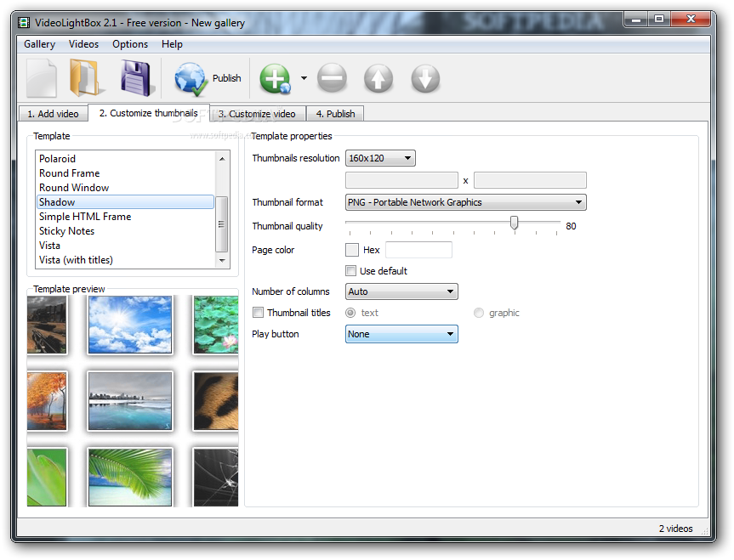Open the Play button None dropdown
Viewport: 734px width, 560px height.
click(401, 334)
